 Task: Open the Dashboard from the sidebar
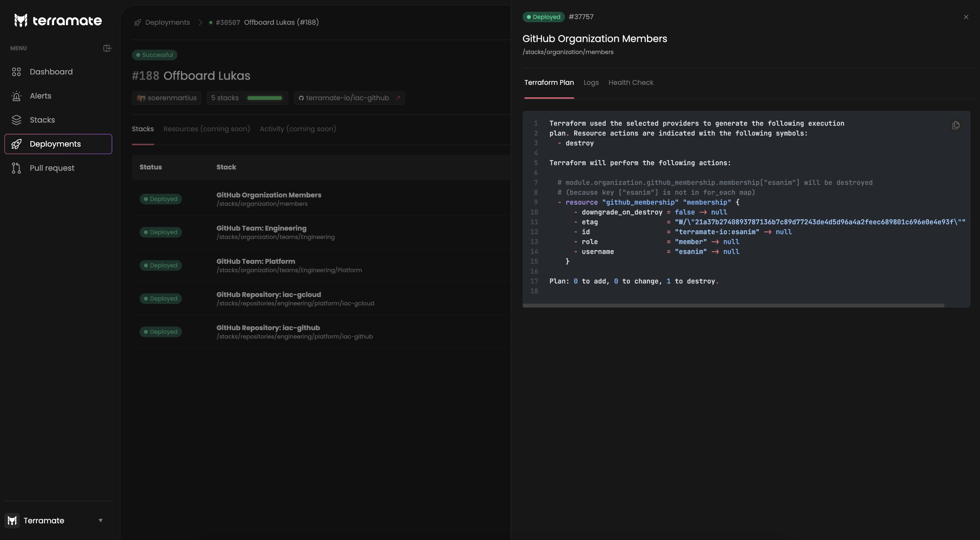[x=51, y=71]
